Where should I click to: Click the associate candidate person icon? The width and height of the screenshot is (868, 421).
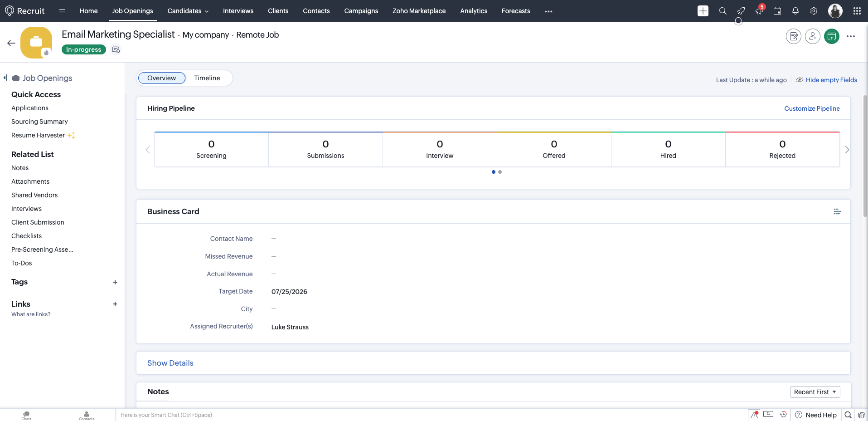(x=813, y=36)
